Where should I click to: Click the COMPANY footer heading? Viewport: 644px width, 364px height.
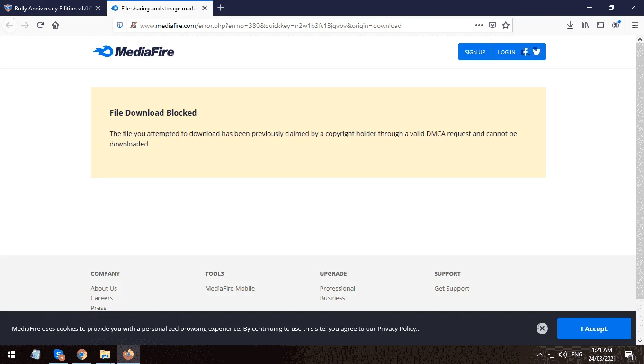(105, 273)
